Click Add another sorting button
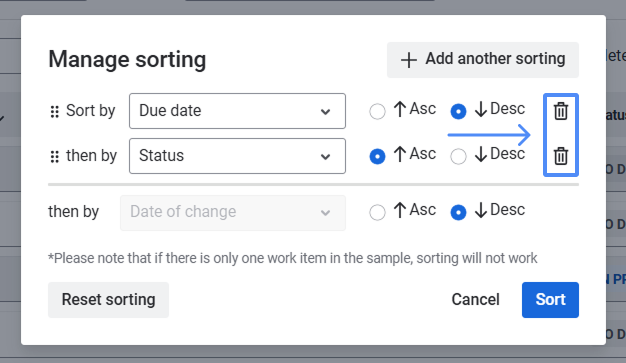 [483, 60]
